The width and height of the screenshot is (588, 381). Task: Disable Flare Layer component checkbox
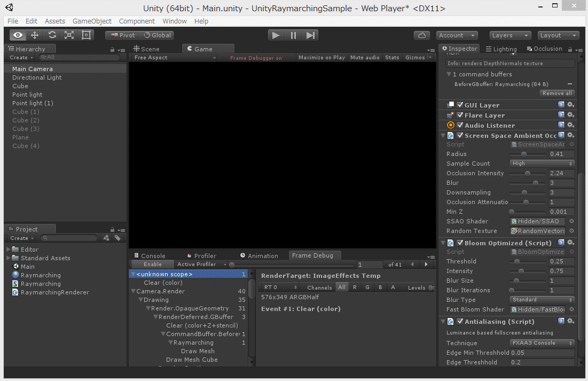click(x=460, y=115)
